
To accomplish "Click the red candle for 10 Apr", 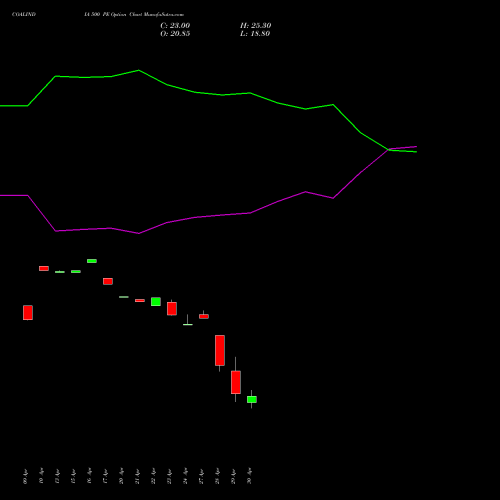I will (44, 268).
